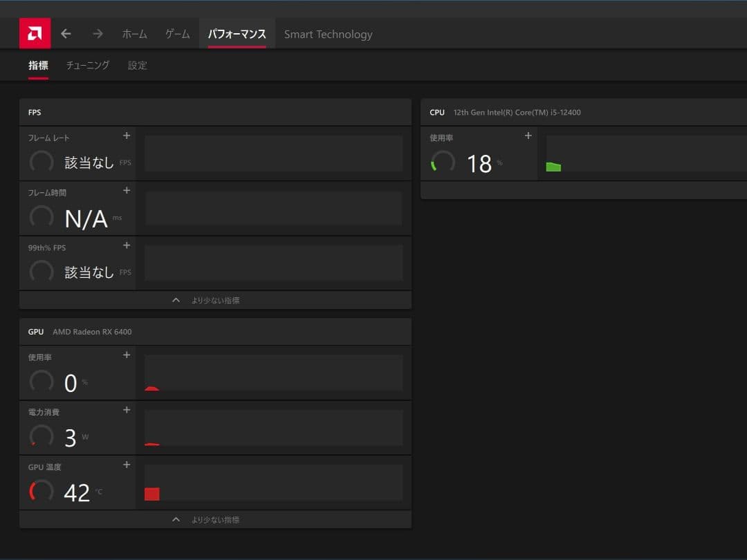Go back with the left arrow
This screenshot has height=560, width=747.
click(x=66, y=34)
